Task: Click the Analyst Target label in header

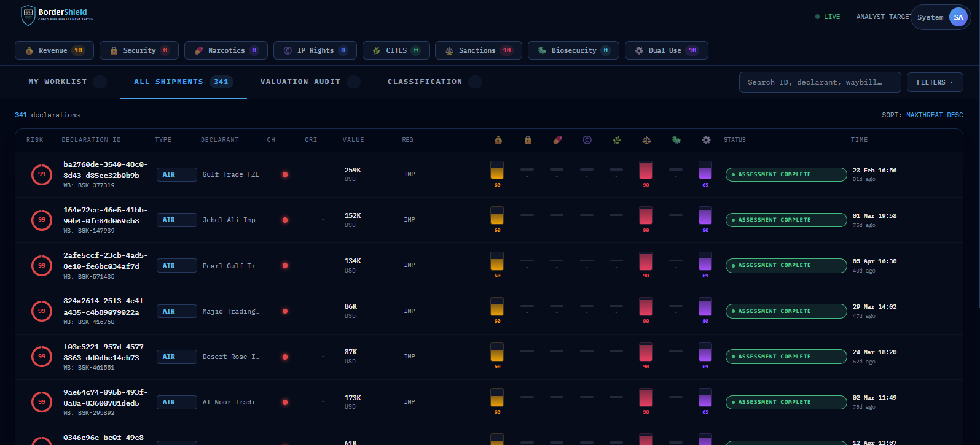Action: tap(884, 17)
